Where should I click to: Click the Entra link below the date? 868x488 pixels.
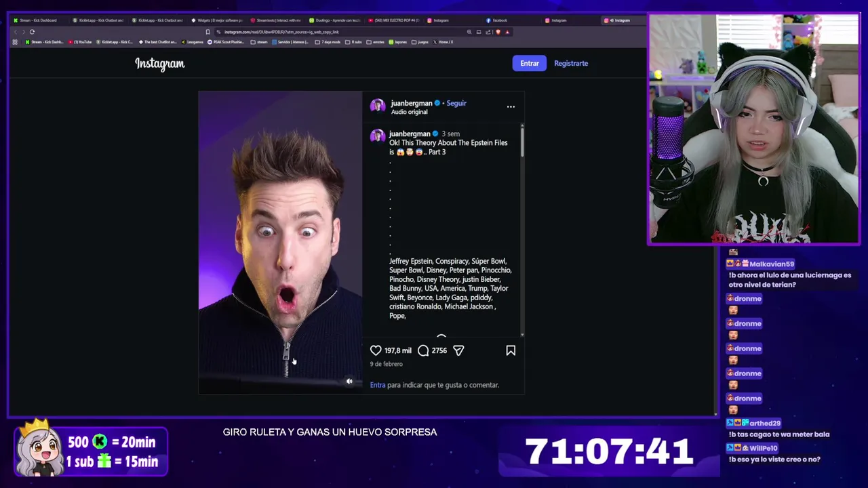[378, 385]
